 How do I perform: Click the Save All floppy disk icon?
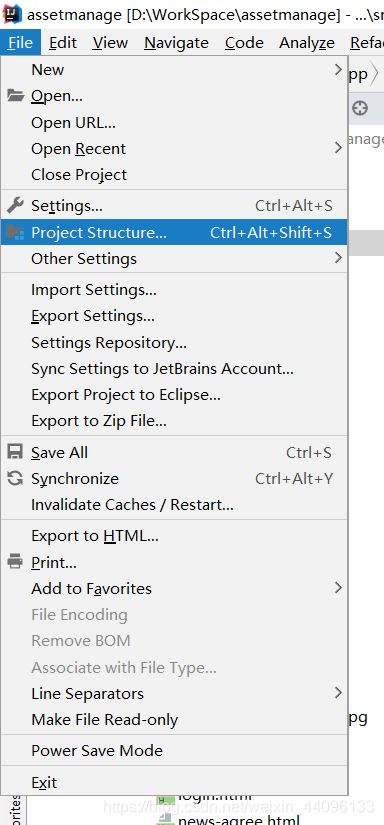(16, 452)
